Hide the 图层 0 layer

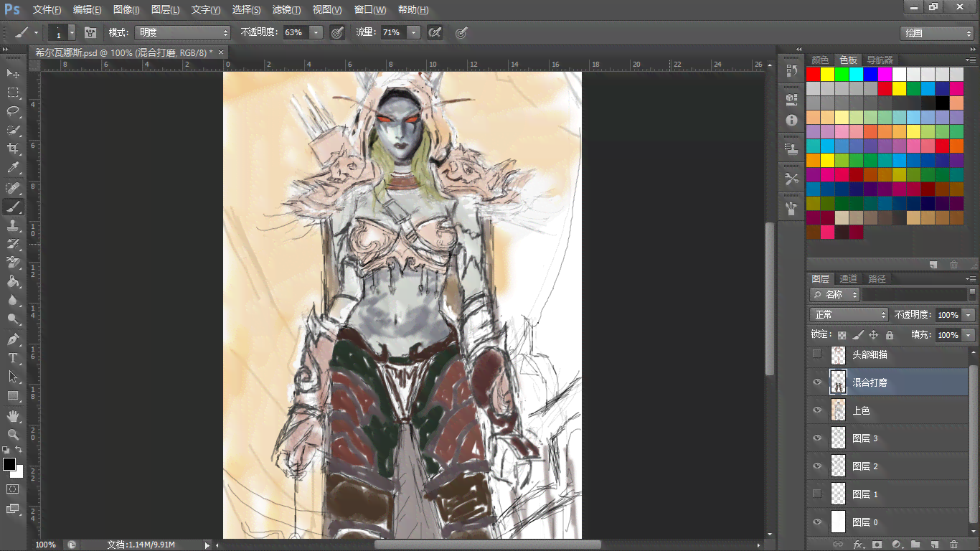[816, 522]
